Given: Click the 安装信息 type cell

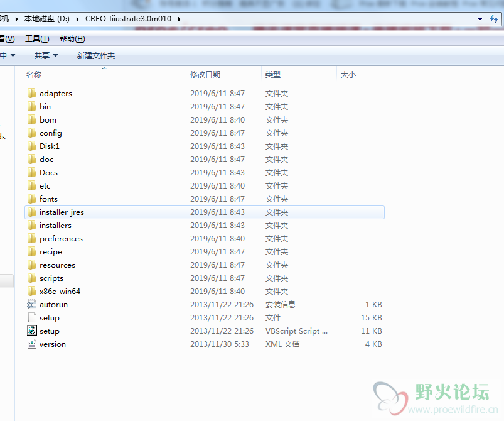Looking at the screenshot, I should 281,305.
